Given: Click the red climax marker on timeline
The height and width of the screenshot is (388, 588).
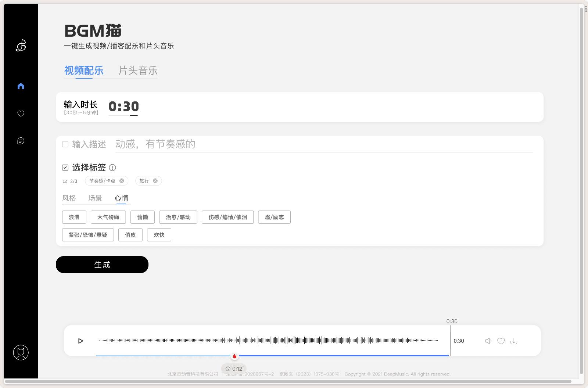Looking at the screenshot, I should pos(234,356).
